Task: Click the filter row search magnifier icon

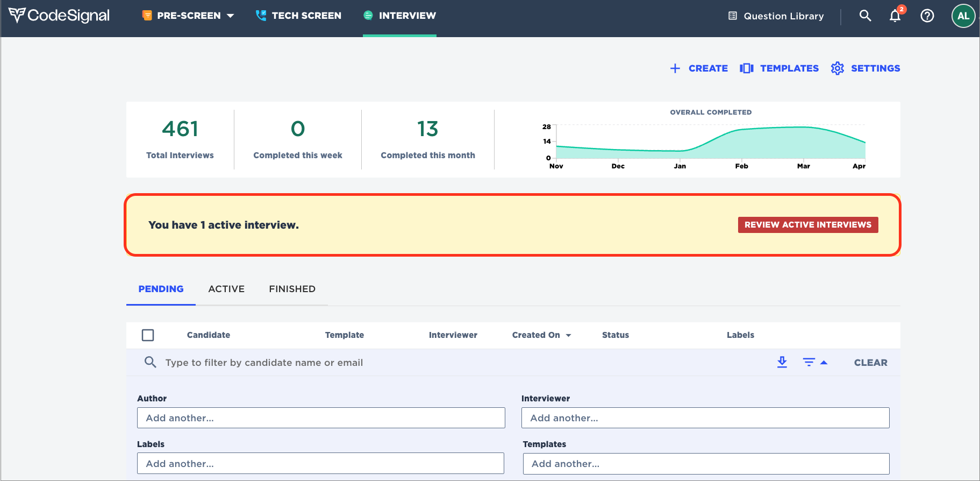Action: (x=151, y=362)
